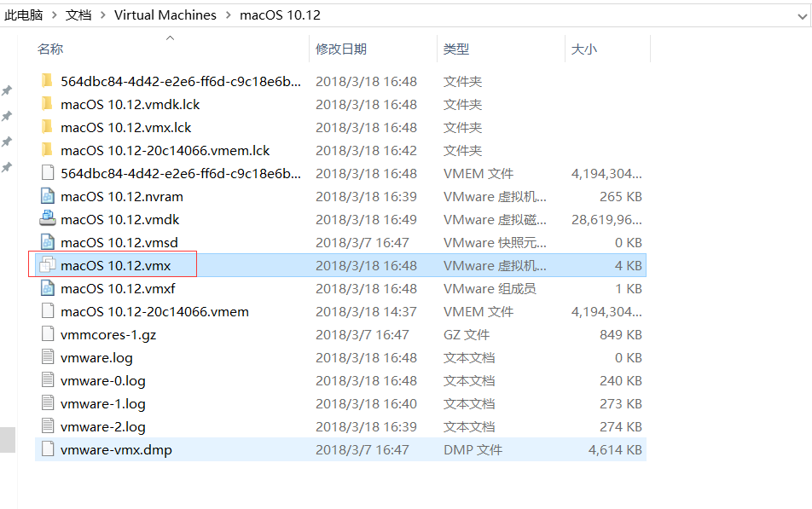The image size is (812, 509).
Task: Sort files by the 名称 column header
Action: click(50, 49)
